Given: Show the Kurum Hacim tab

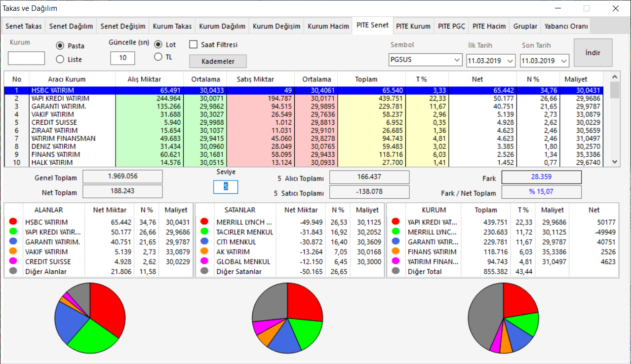Looking at the screenshot, I should pos(328,26).
